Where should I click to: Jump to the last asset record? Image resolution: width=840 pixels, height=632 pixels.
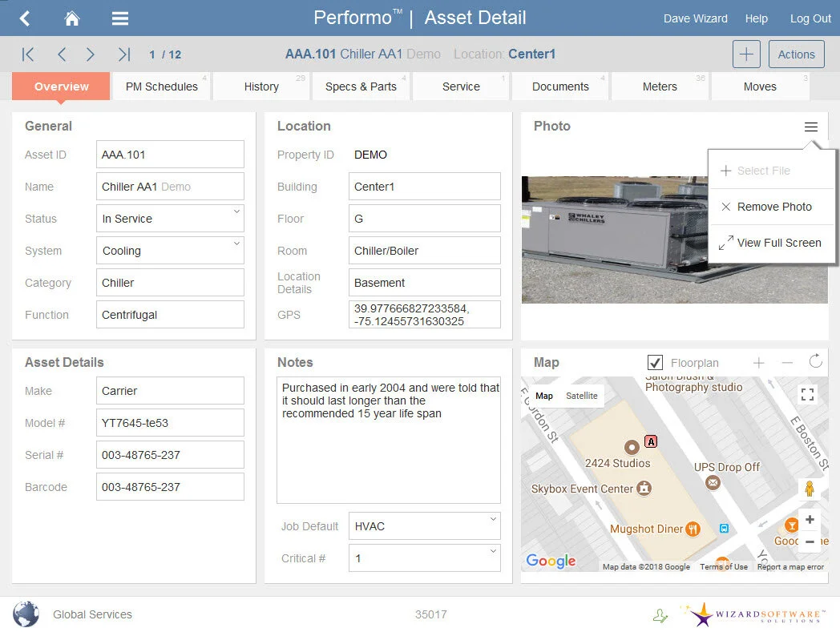[123, 54]
